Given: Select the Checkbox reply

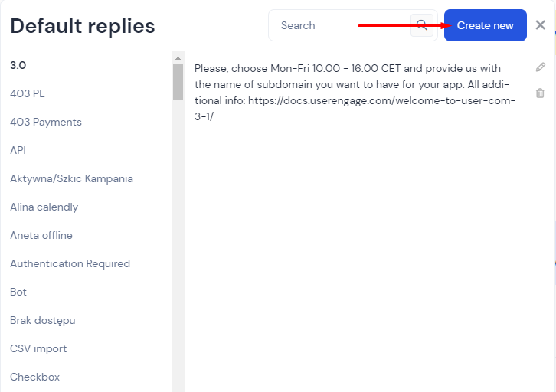Looking at the screenshot, I should 34,377.
